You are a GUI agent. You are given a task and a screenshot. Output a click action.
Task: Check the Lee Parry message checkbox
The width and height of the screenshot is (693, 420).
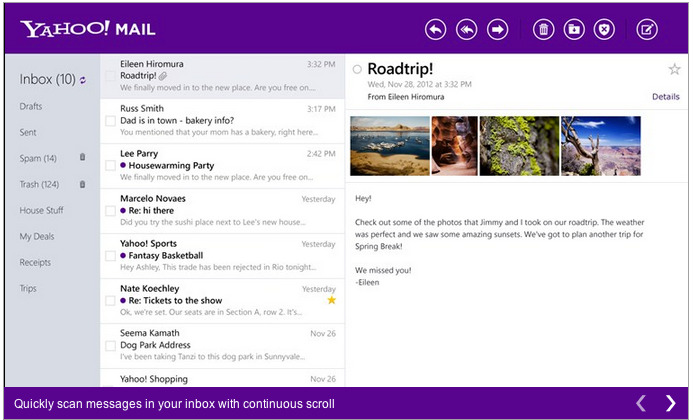point(110,165)
